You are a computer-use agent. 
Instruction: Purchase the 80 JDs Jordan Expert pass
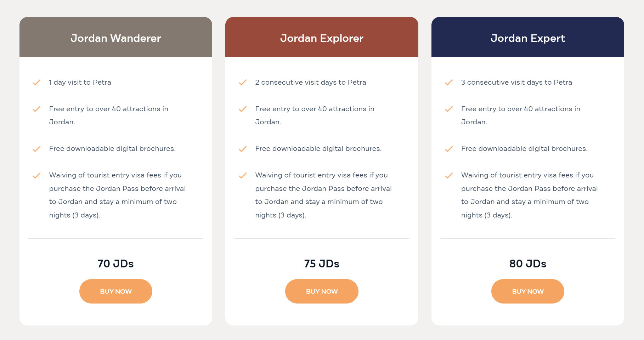[x=528, y=291]
